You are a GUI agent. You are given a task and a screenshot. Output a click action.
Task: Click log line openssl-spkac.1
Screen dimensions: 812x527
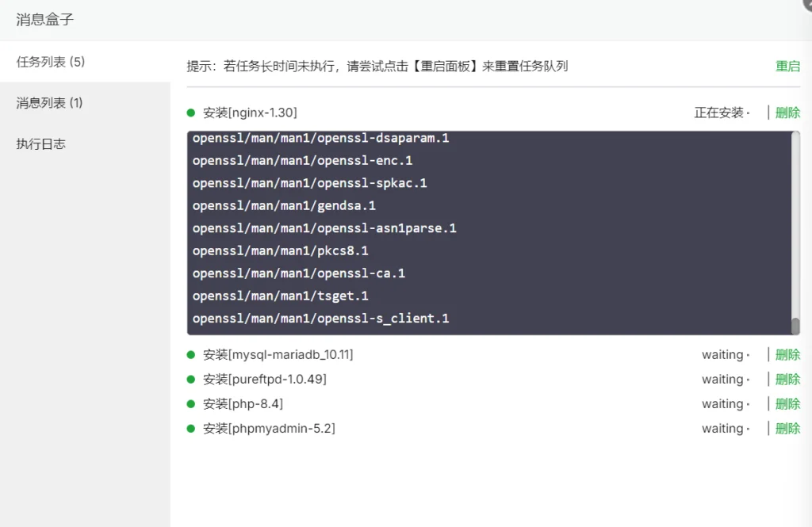[310, 183]
